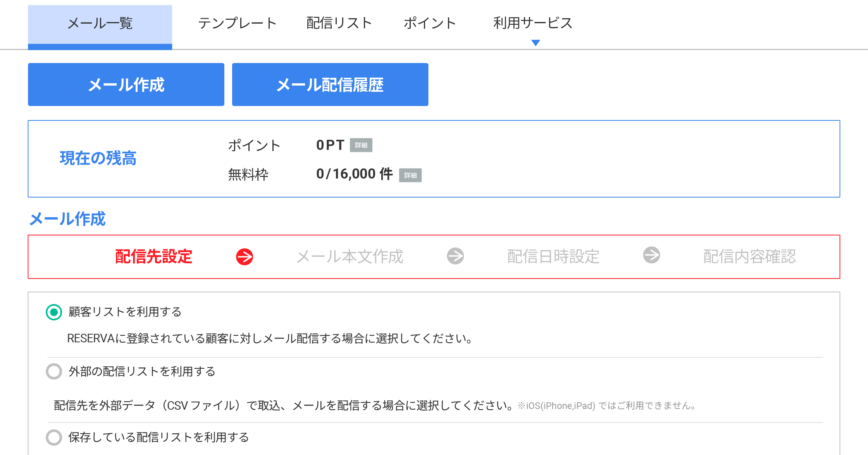Image resolution: width=868 pixels, height=455 pixels.
Task: Open the テンプレート tab
Action: pos(237,23)
